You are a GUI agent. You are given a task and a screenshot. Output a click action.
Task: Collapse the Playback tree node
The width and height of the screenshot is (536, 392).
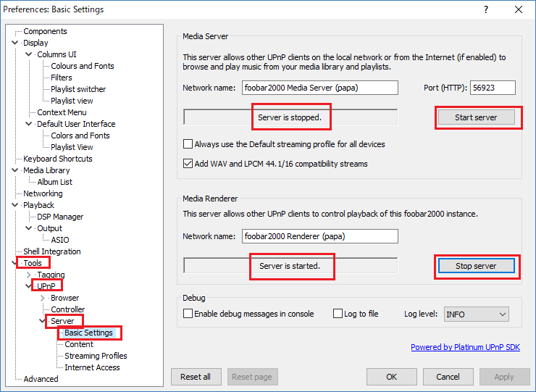coord(15,205)
